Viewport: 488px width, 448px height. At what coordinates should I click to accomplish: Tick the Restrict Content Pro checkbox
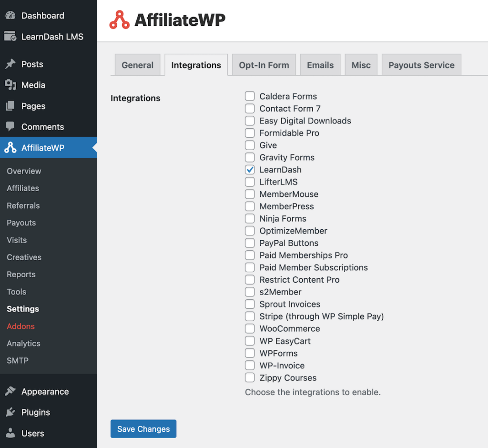[250, 280]
